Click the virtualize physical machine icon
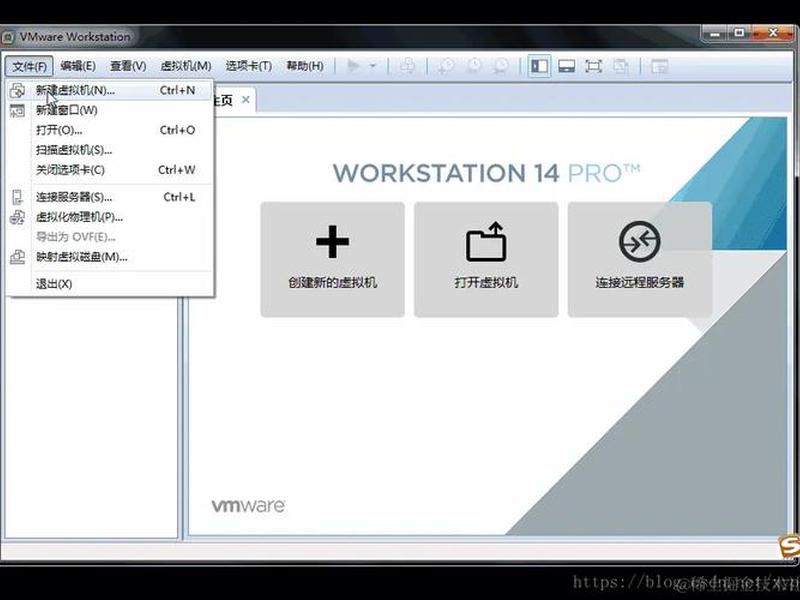 tap(17, 217)
